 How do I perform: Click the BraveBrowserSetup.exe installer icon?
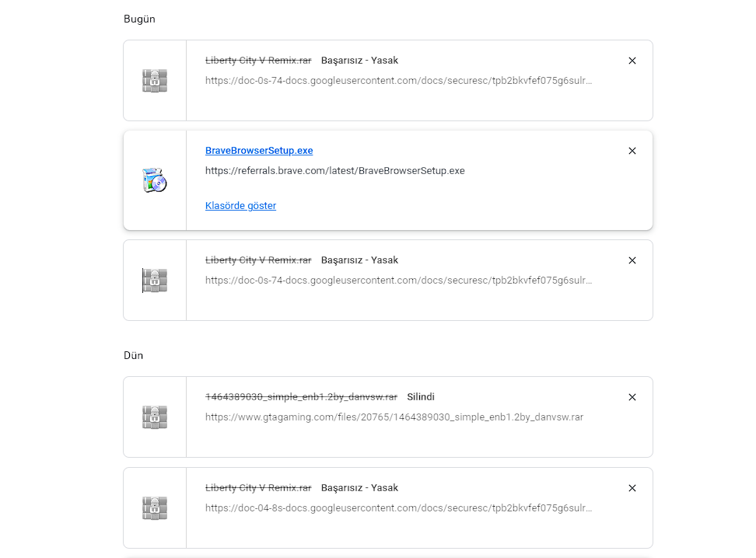pos(155,180)
